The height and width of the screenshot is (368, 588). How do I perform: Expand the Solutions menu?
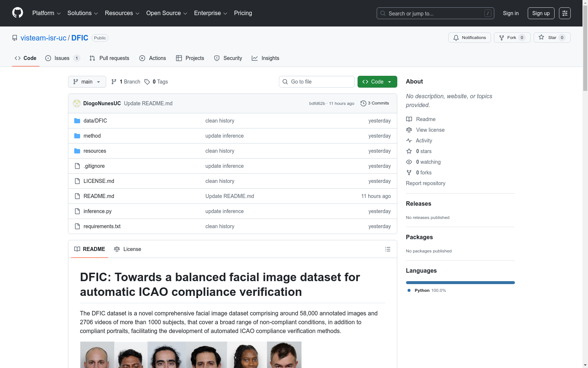(83, 13)
